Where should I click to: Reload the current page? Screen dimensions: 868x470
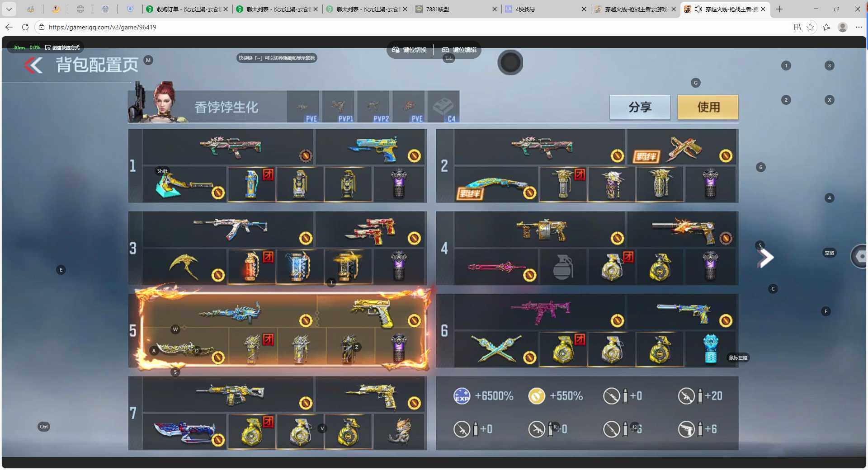click(25, 27)
